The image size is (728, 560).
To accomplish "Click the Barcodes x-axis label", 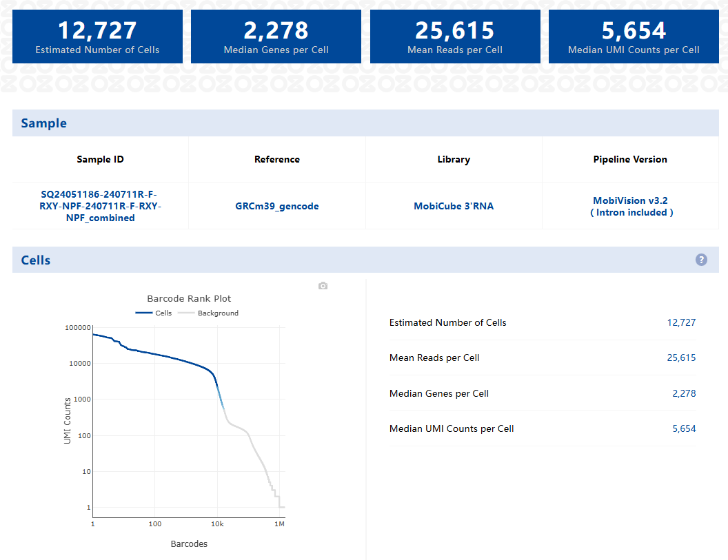I will (x=189, y=543).
